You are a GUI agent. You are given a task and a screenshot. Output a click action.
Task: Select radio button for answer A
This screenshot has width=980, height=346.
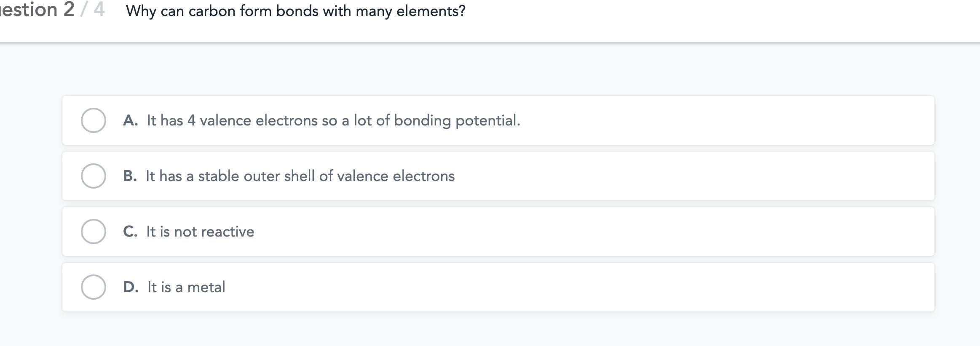93,120
